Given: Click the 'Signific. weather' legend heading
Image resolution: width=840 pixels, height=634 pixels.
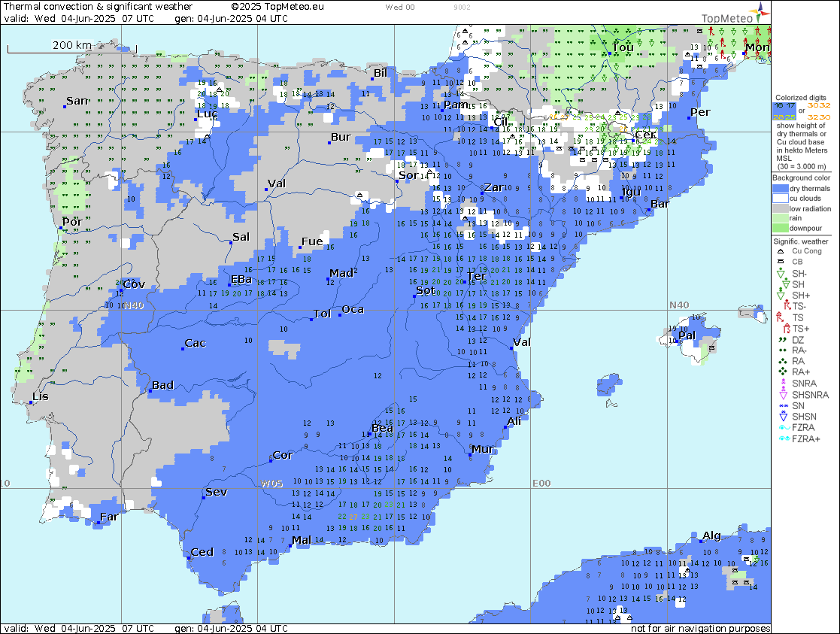Looking at the screenshot, I should 800,241.
